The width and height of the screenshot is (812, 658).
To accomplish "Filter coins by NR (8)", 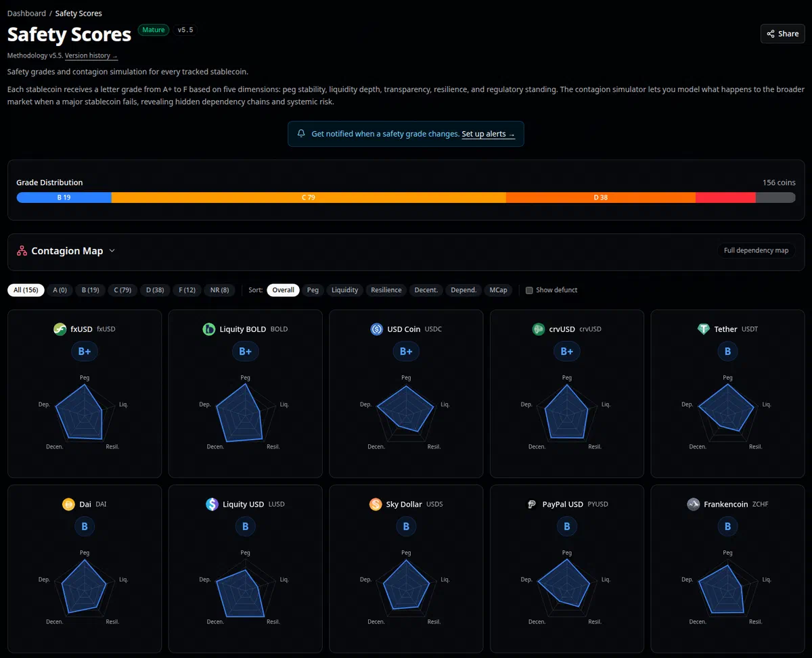I will click(219, 290).
